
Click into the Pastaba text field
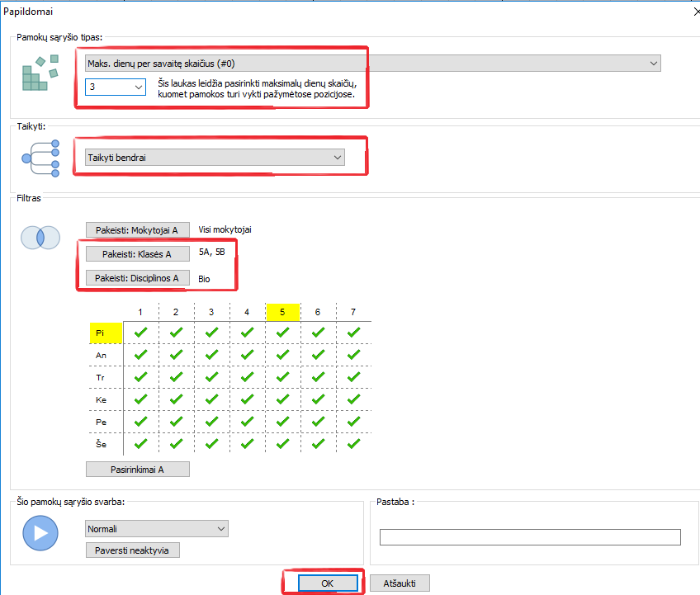(529, 537)
